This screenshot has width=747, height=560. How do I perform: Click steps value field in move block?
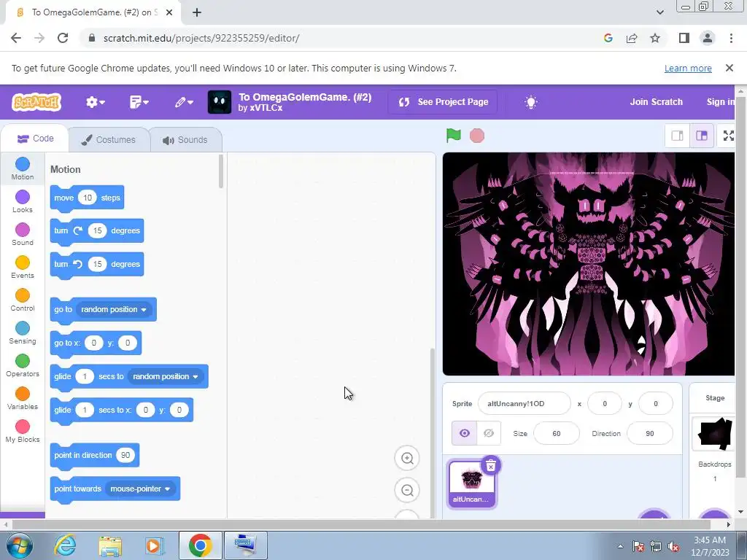(88, 198)
